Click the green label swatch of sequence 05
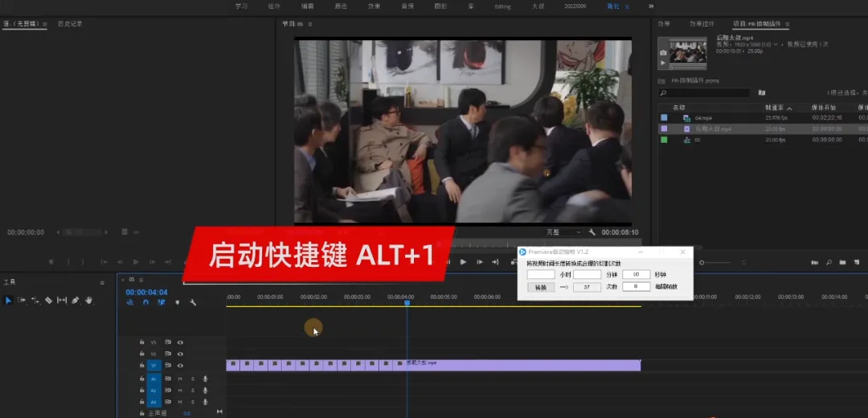 pyautogui.click(x=664, y=140)
